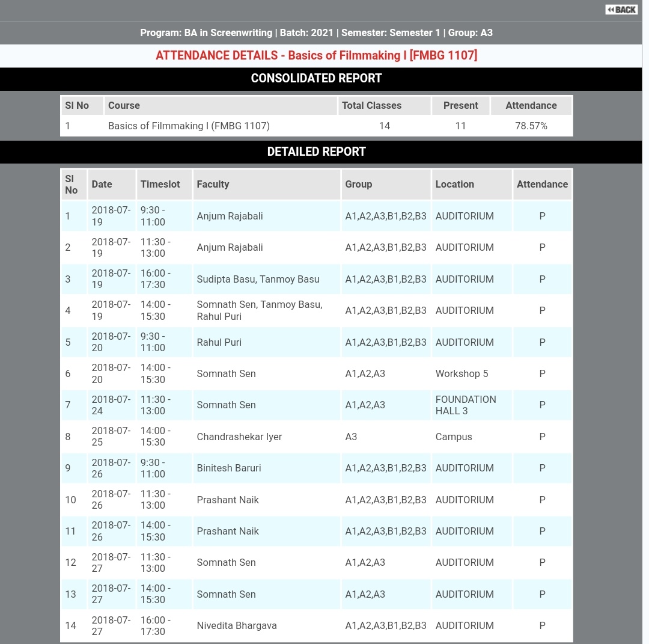Select the Present column header
This screenshot has height=644, width=649.
460,105
